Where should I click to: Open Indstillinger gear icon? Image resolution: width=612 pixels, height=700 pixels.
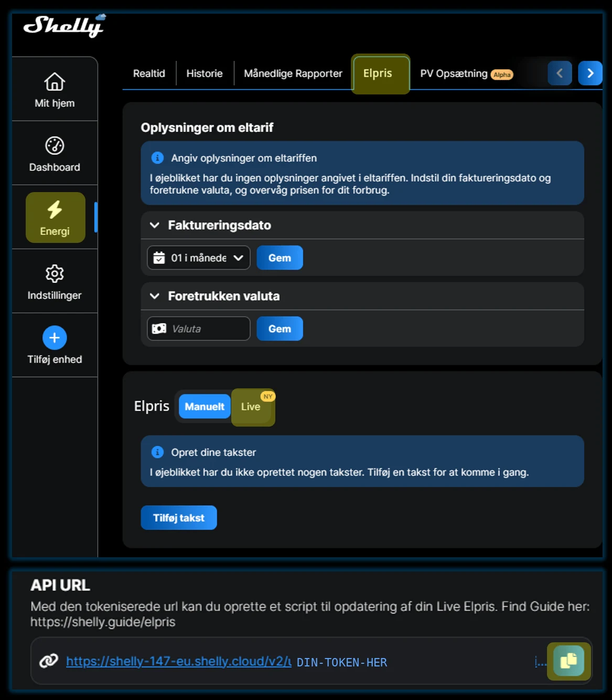click(x=55, y=273)
